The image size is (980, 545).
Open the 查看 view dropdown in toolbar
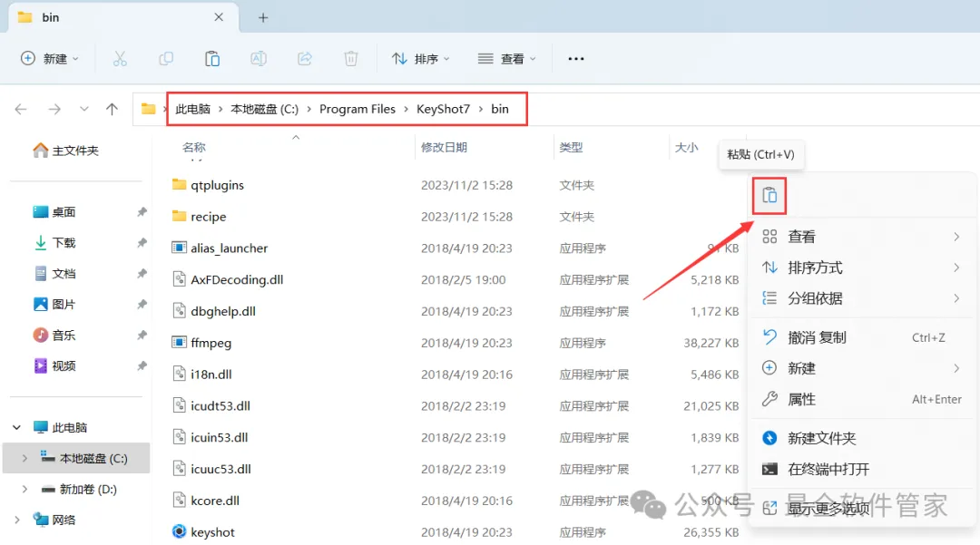[x=507, y=59]
